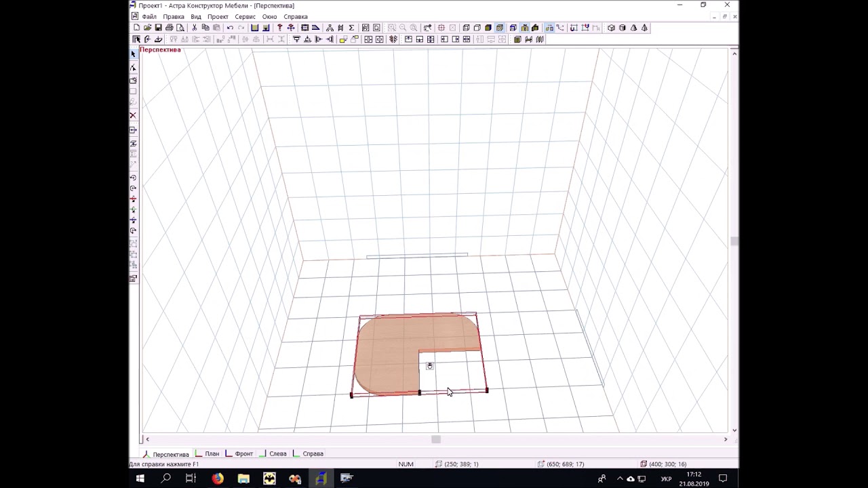Click the Print icon in toolbar
The image size is (868, 488).
click(170, 28)
